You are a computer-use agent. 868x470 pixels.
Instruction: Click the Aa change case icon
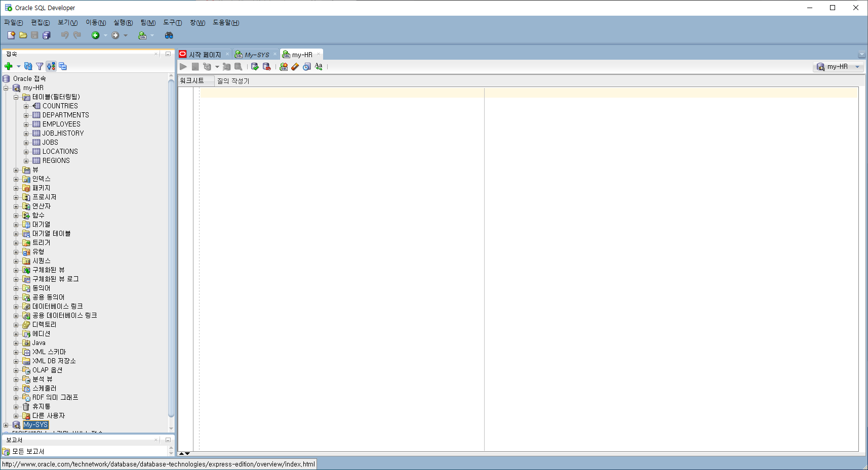pos(319,67)
